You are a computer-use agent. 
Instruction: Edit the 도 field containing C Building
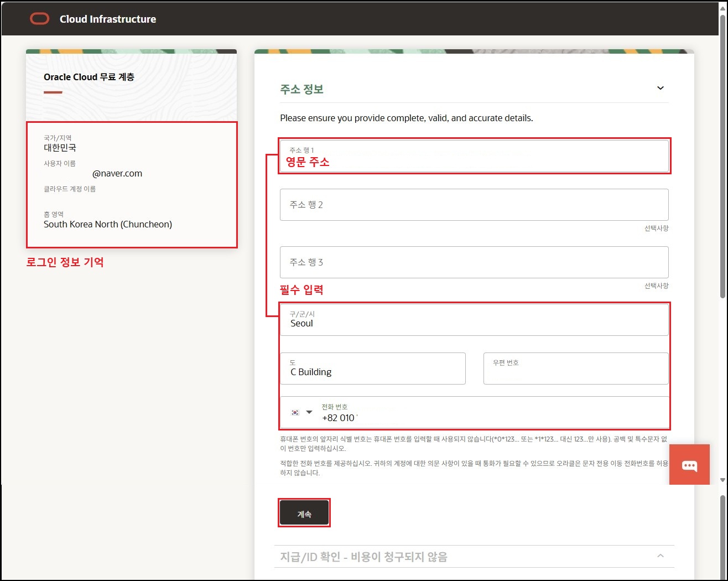pyautogui.click(x=373, y=369)
